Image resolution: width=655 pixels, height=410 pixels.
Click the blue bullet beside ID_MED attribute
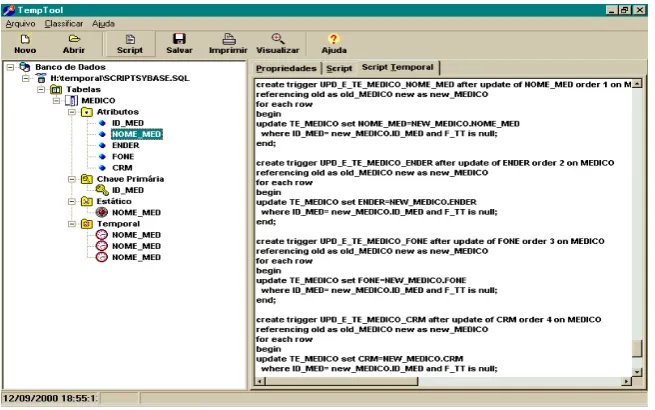pyautogui.click(x=102, y=123)
